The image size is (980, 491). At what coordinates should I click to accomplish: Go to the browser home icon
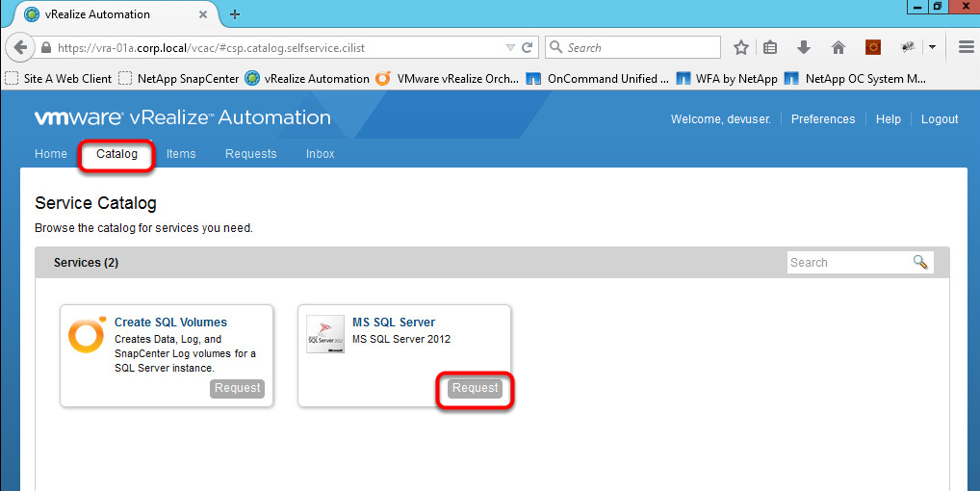tap(838, 47)
